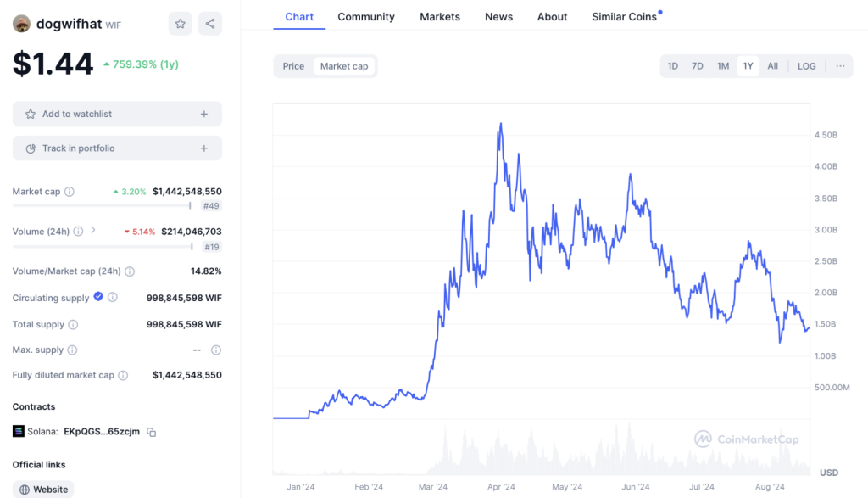Click the 500.00M label on chart axis
The image size is (868, 498).
[832, 387]
